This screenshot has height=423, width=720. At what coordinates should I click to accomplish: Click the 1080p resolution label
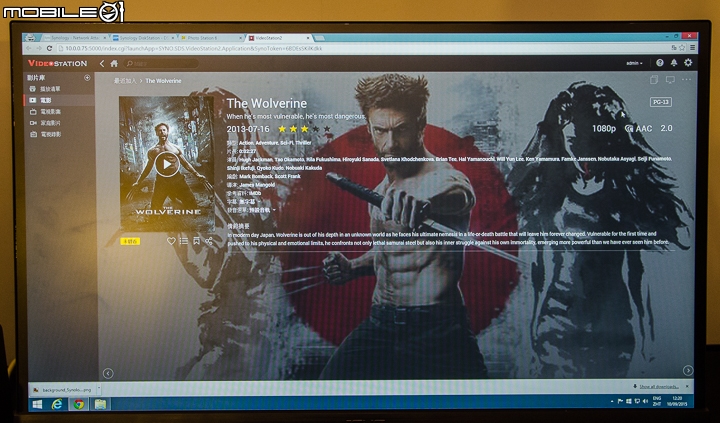tap(604, 129)
